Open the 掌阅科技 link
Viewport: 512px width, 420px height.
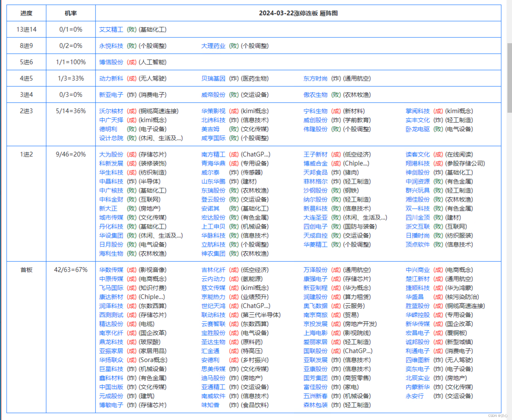click(418, 111)
